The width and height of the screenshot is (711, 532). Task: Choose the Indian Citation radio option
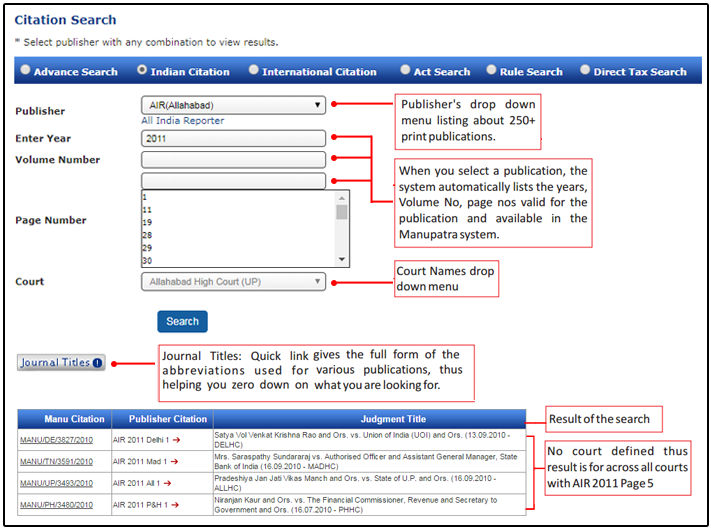(142, 71)
